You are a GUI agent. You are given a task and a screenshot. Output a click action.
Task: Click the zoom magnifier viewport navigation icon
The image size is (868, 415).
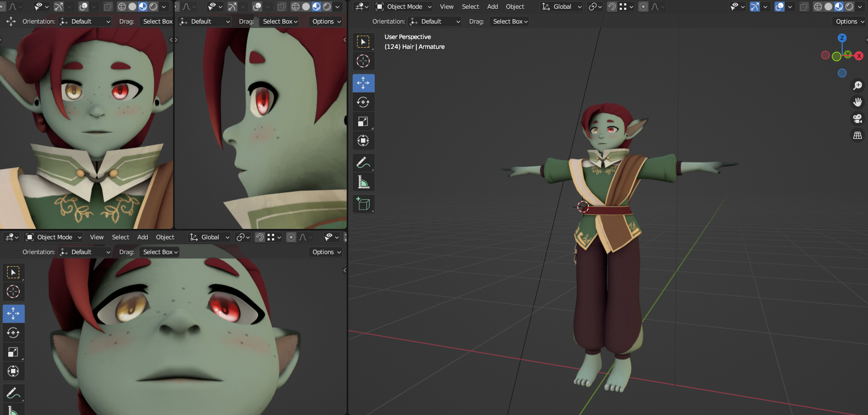point(857,86)
